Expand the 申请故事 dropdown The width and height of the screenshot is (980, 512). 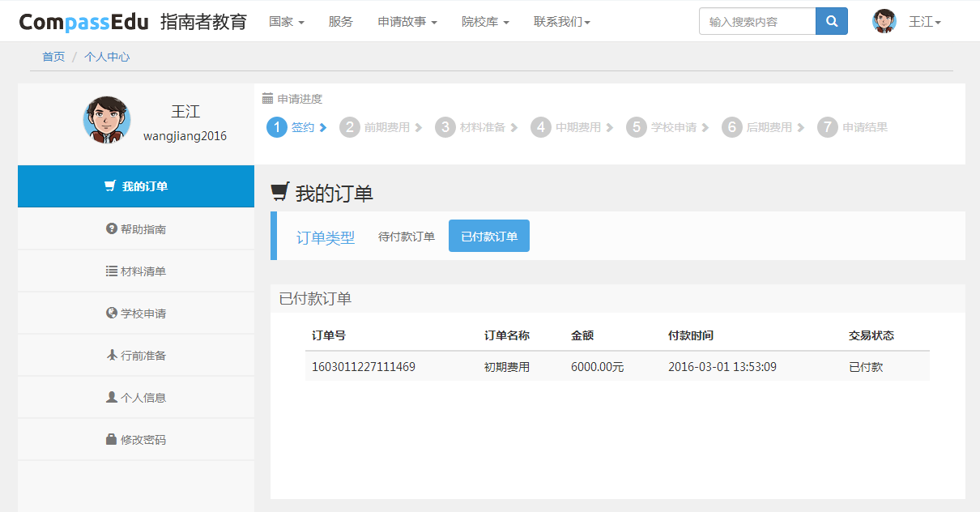(407, 22)
